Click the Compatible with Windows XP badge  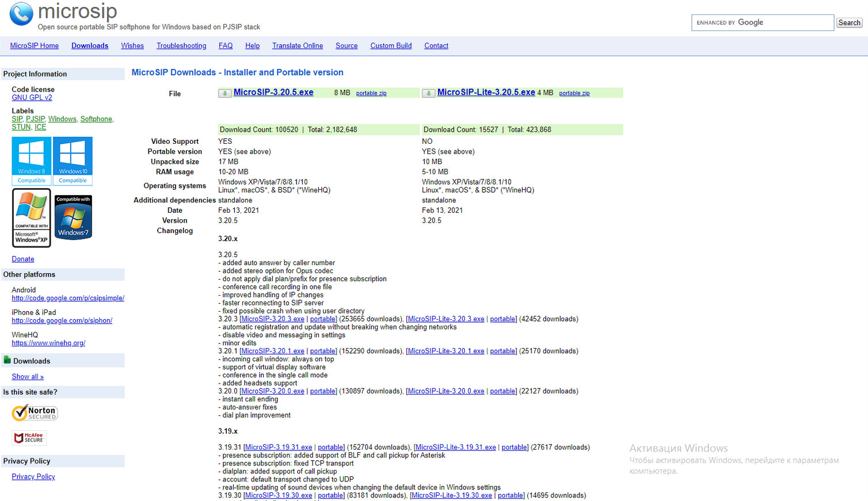tap(32, 218)
